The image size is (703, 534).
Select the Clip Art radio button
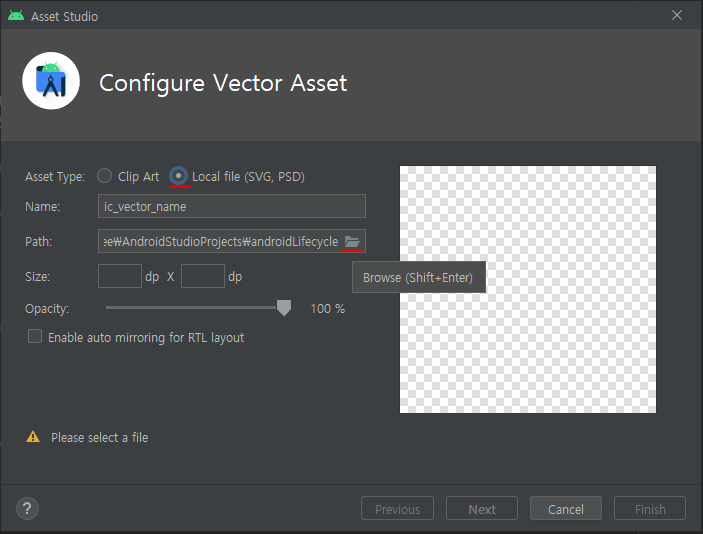click(104, 176)
